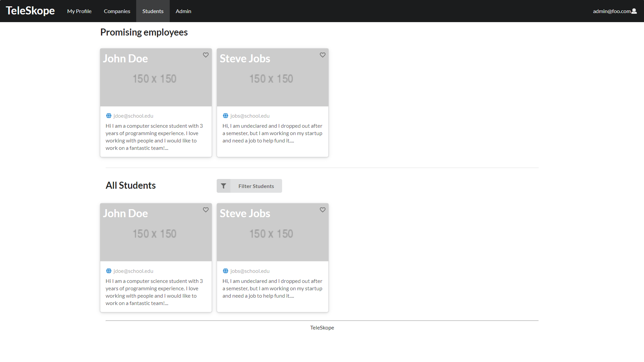Click the funnel filter icon
Image resolution: width=644 pixels, height=362 pixels.
tap(223, 186)
